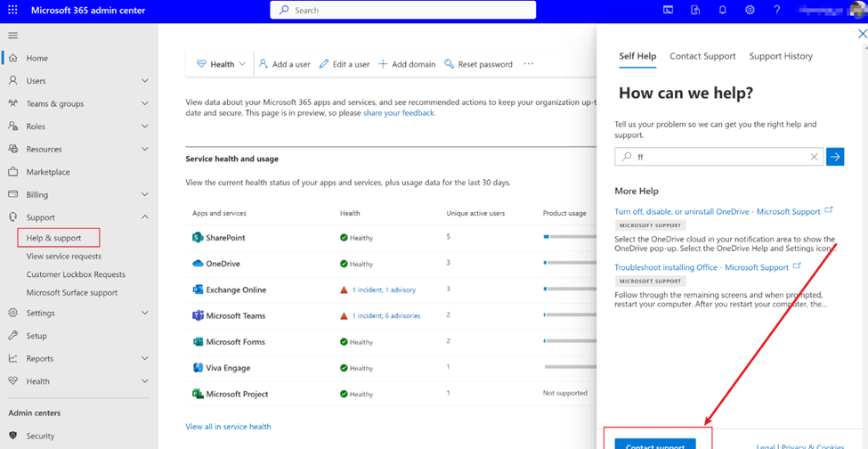Switch to the Support History tab
Viewport: 868px width, 449px height.
[781, 56]
